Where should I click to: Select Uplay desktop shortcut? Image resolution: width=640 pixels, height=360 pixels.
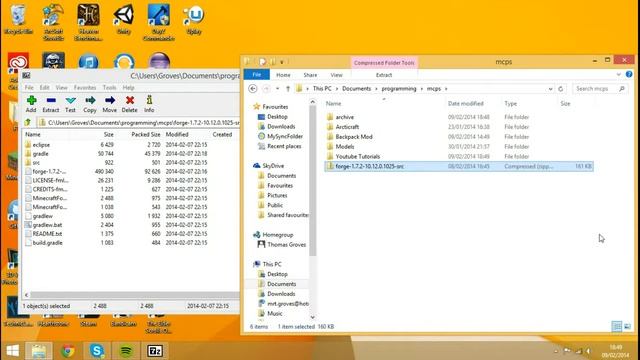[194, 20]
